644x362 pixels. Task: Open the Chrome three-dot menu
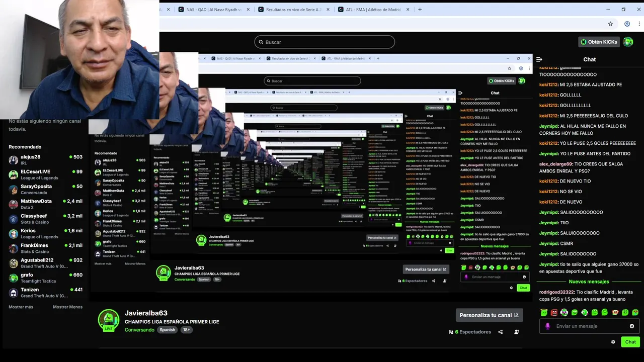(639, 24)
